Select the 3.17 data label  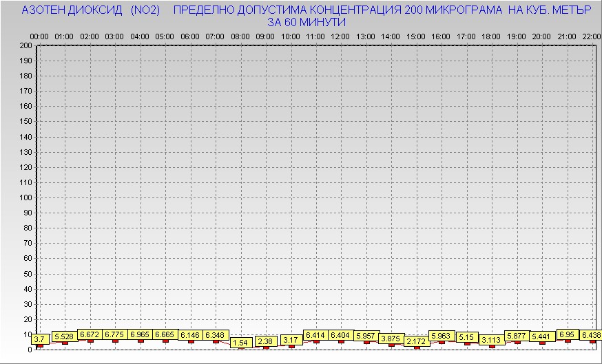click(291, 340)
